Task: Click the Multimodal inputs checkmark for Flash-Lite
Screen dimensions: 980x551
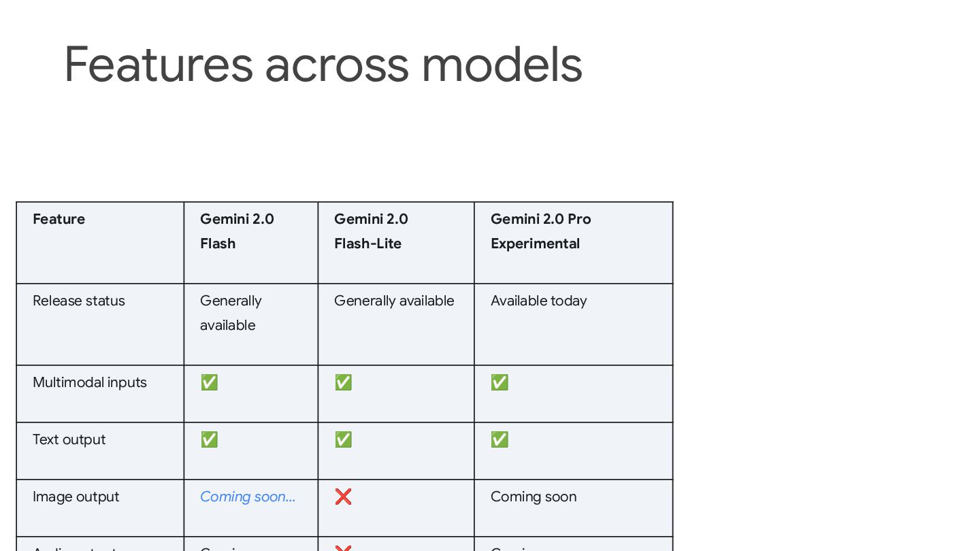Action: (x=343, y=382)
